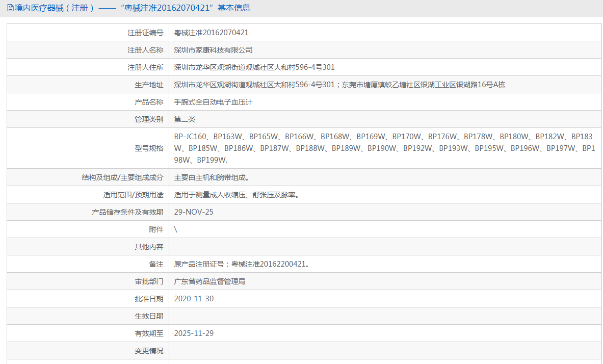Select the 适用范围/预期用途 label
The width and height of the screenshot is (603, 364).
coord(133,195)
